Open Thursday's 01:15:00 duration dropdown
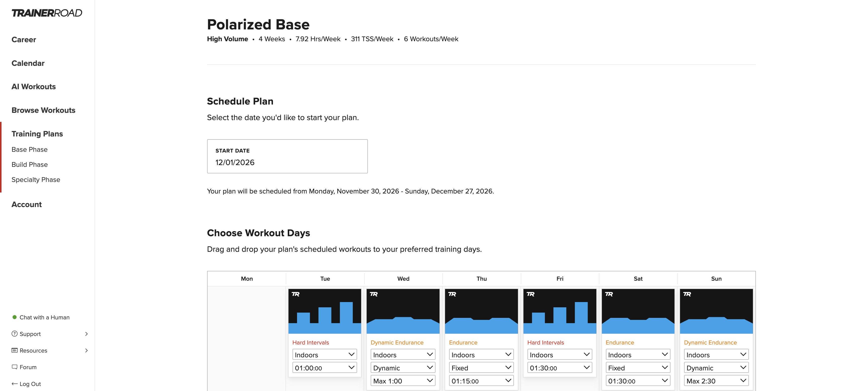868x391 pixels. 481,381
